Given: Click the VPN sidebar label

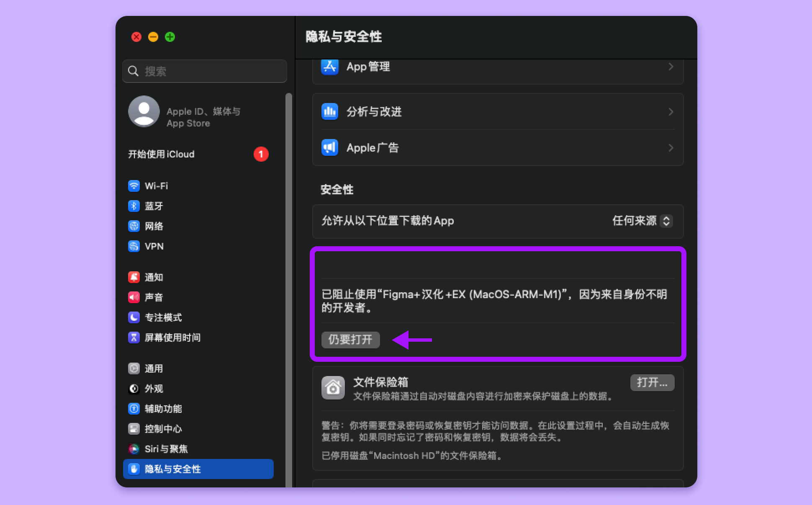Looking at the screenshot, I should pos(154,246).
